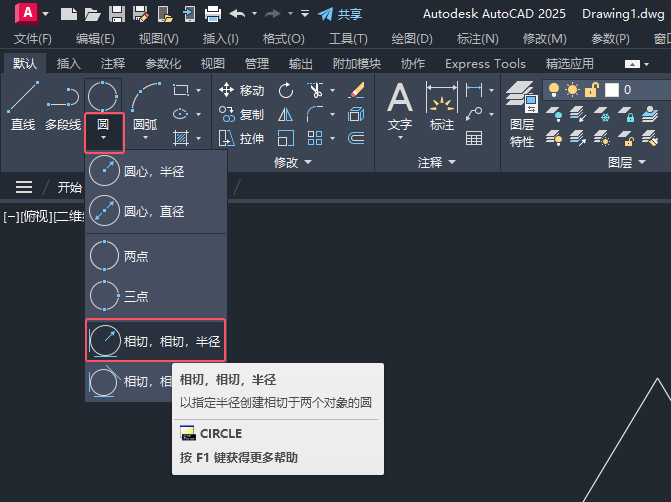
Task: Open the undo history dropdown arrow
Action: coord(255,14)
